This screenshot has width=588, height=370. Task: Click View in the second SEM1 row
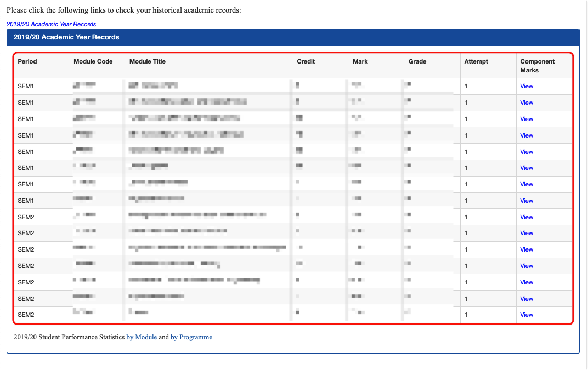526,103
